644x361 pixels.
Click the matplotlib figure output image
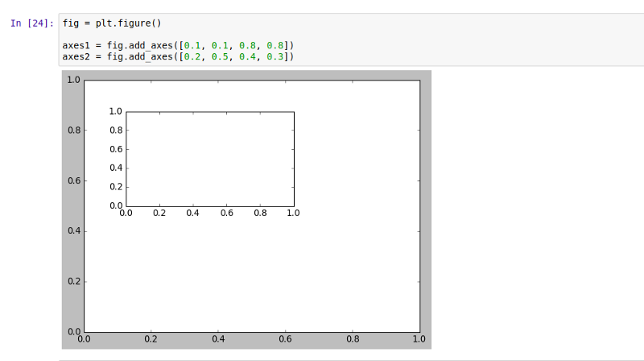(x=246, y=210)
